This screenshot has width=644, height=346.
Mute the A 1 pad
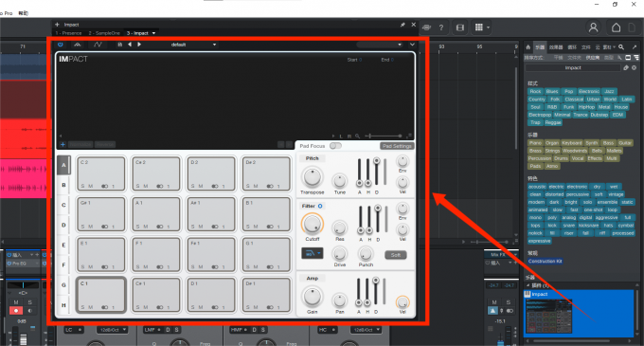click(x=146, y=227)
